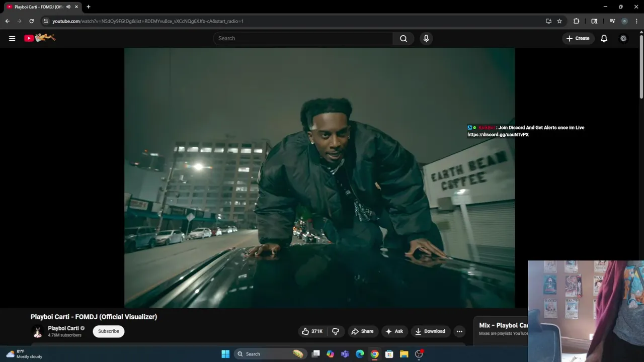
Task: Go to YouTube home via logo
Action: click(40, 38)
